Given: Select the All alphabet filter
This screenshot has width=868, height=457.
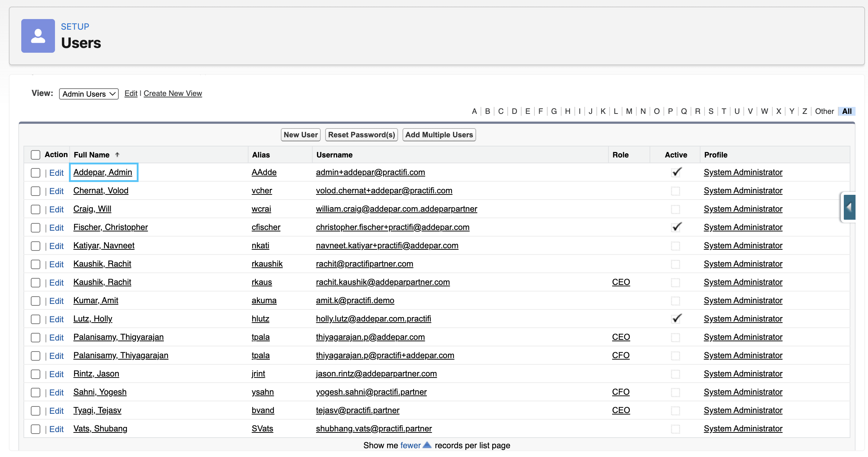Looking at the screenshot, I should (847, 111).
